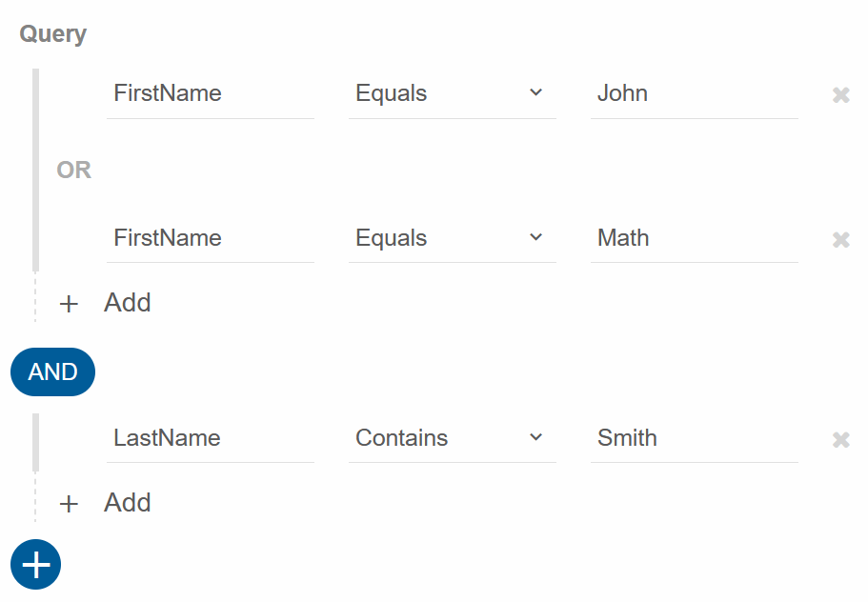Click the second FirstName field input
The width and height of the screenshot is (868, 602).
pyautogui.click(x=211, y=238)
